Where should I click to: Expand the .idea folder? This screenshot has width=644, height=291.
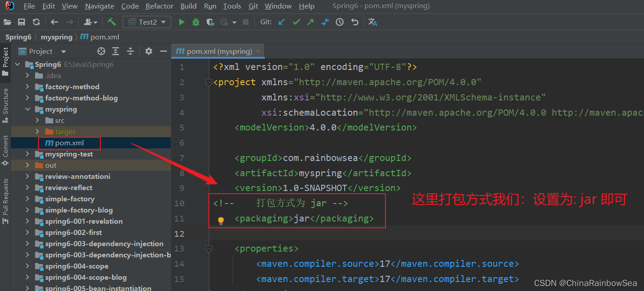pyautogui.click(x=28, y=76)
